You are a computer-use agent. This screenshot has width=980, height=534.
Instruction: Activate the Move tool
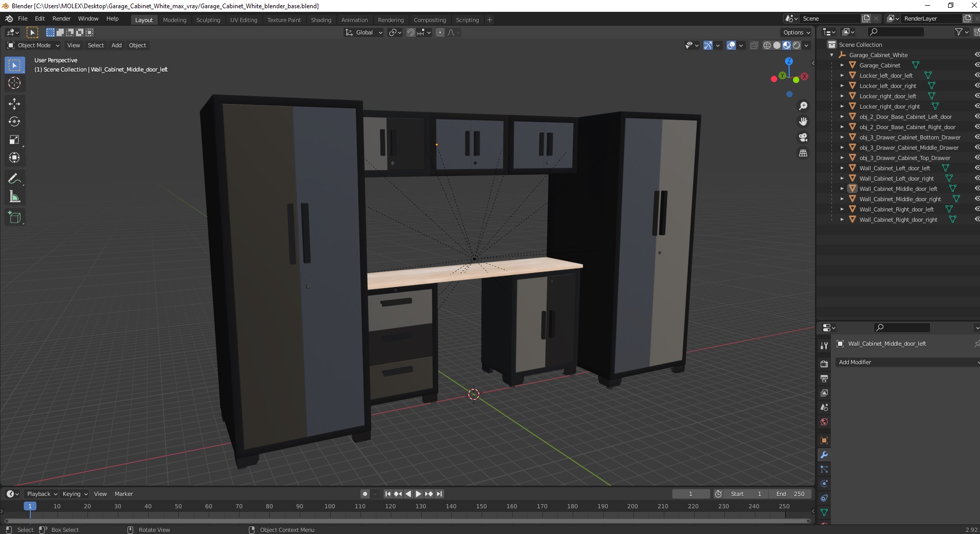pyautogui.click(x=14, y=104)
